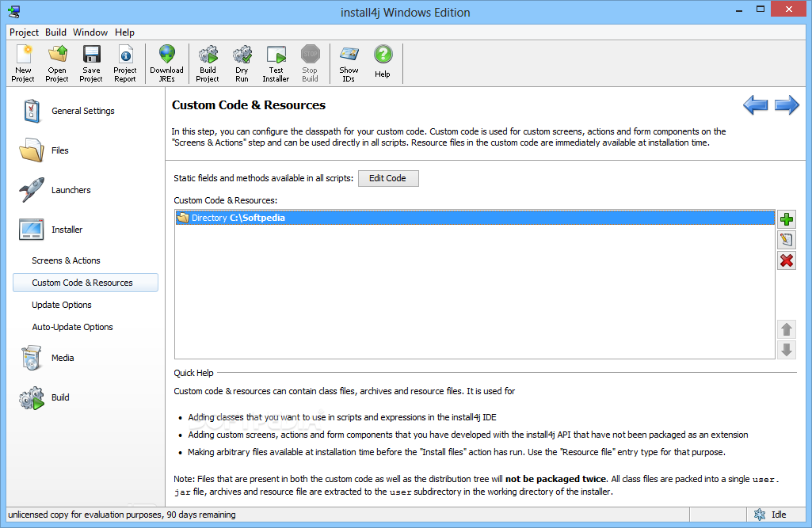Screen dimensions: 812x528
Task: Move entry down with down arrow
Action: 787,350
